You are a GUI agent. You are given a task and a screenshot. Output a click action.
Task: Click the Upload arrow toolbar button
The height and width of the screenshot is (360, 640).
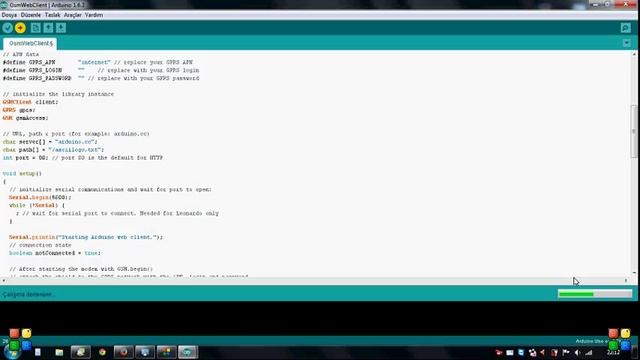pyautogui.click(x=20, y=28)
